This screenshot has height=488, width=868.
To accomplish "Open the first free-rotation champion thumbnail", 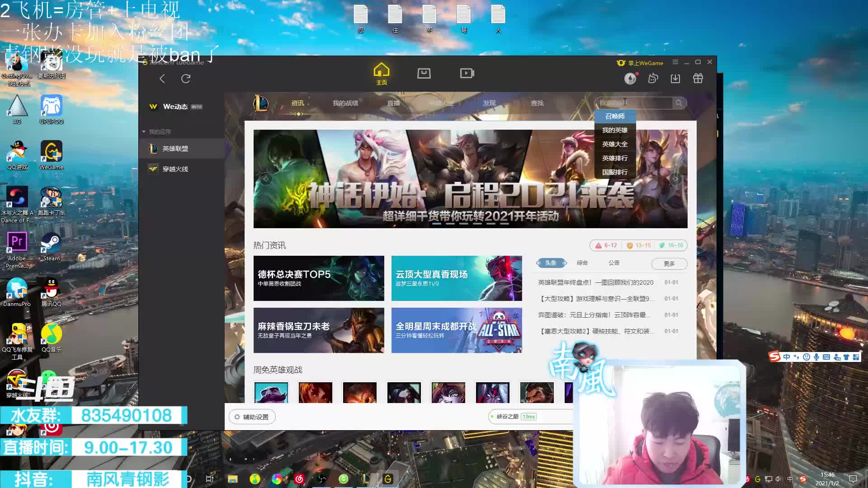I will (x=271, y=392).
